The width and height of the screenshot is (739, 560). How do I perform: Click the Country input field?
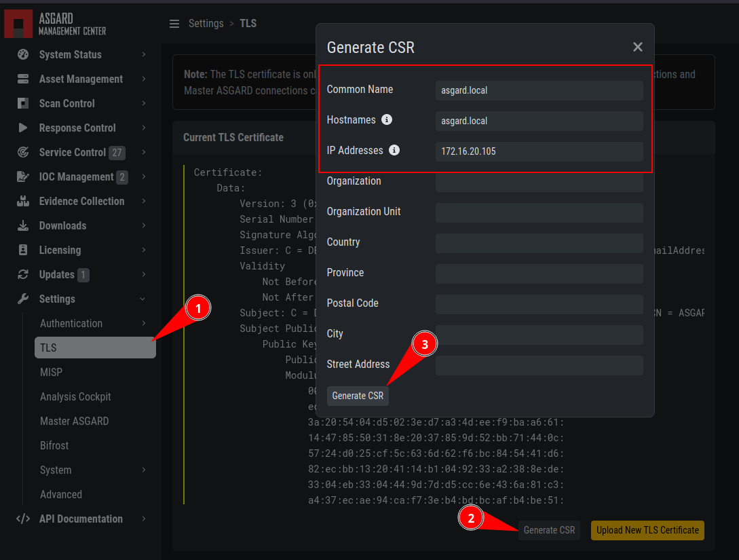(x=539, y=243)
